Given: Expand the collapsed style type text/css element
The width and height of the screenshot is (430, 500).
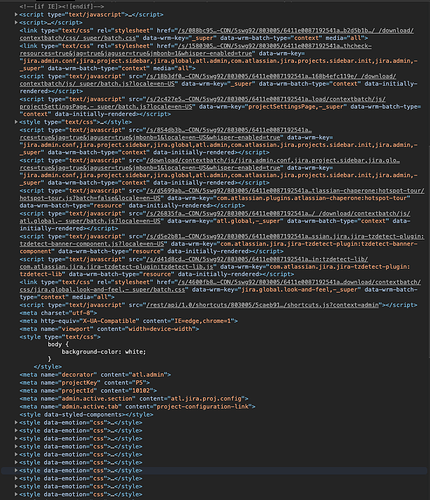Looking at the screenshot, I should 16,122.
